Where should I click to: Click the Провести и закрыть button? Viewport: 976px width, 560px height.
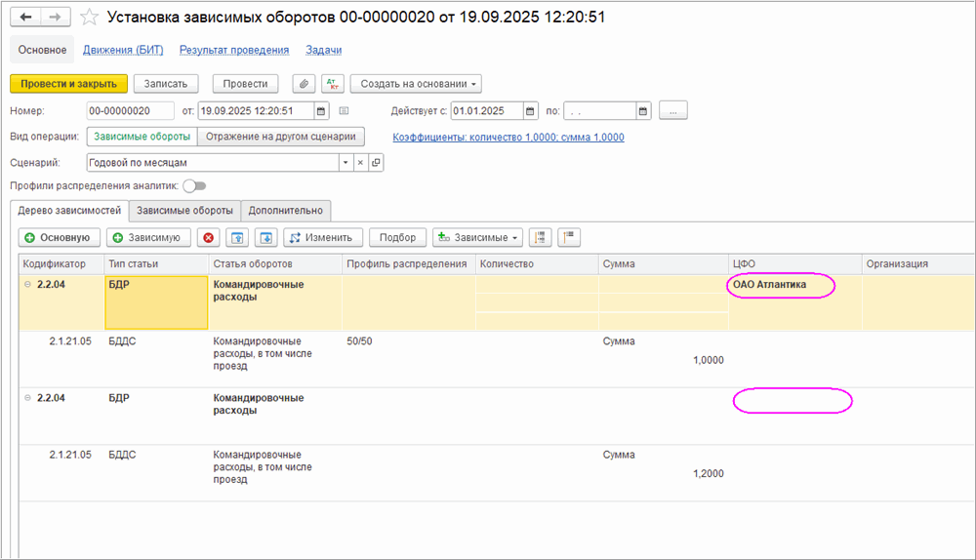(x=68, y=84)
